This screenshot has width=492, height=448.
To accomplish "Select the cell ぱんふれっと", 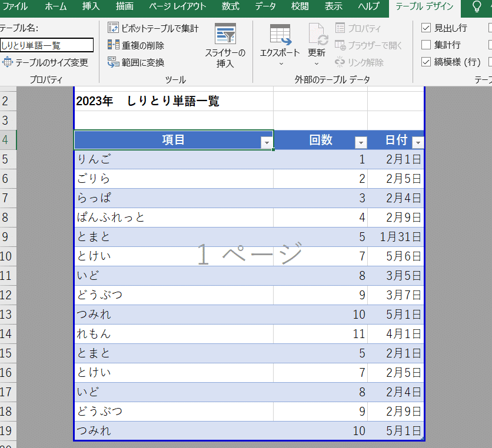I will tap(174, 218).
